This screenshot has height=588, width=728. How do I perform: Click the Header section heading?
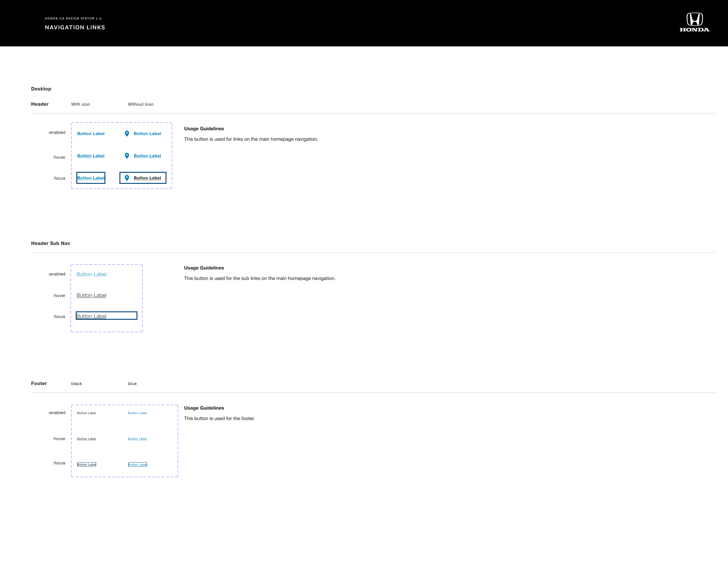click(x=40, y=104)
